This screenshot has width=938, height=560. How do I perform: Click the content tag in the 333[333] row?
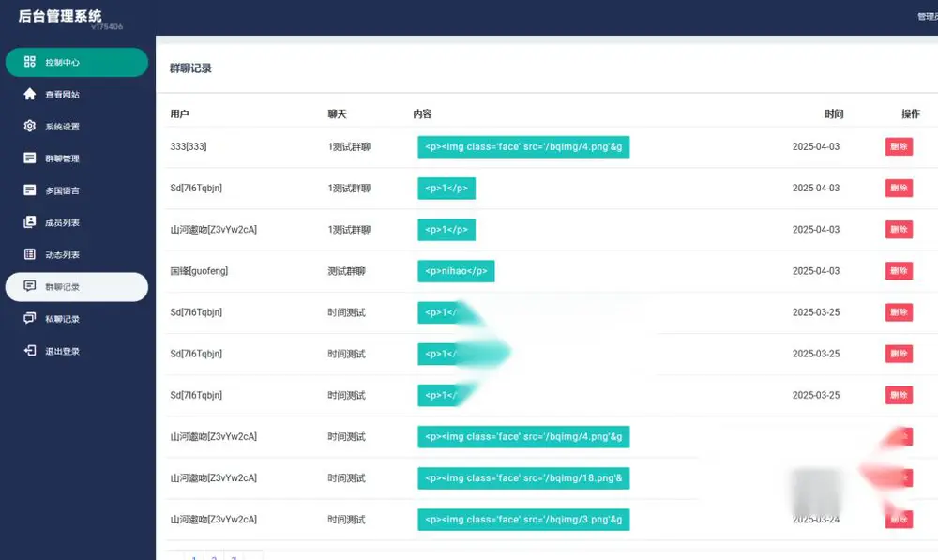click(523, 146)
